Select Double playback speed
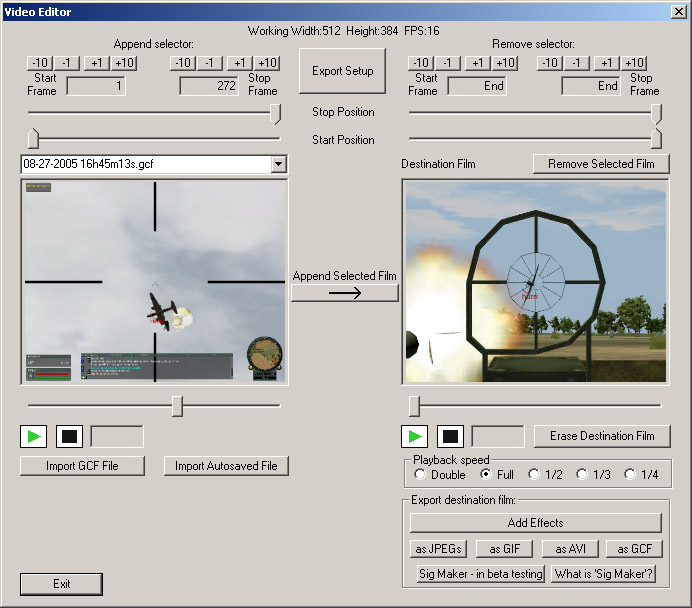 click(x=420, y=475)
